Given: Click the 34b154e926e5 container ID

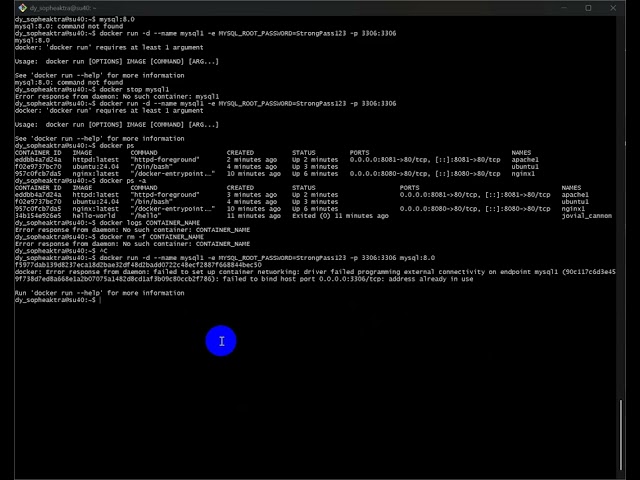Looking at the screenshot, I should tap(38, 216).
